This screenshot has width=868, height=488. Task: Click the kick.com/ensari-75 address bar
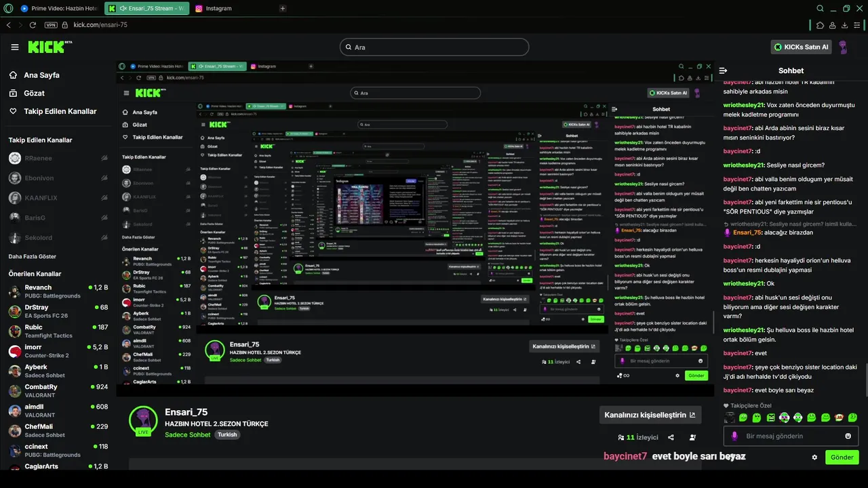(x=100, y=25)
